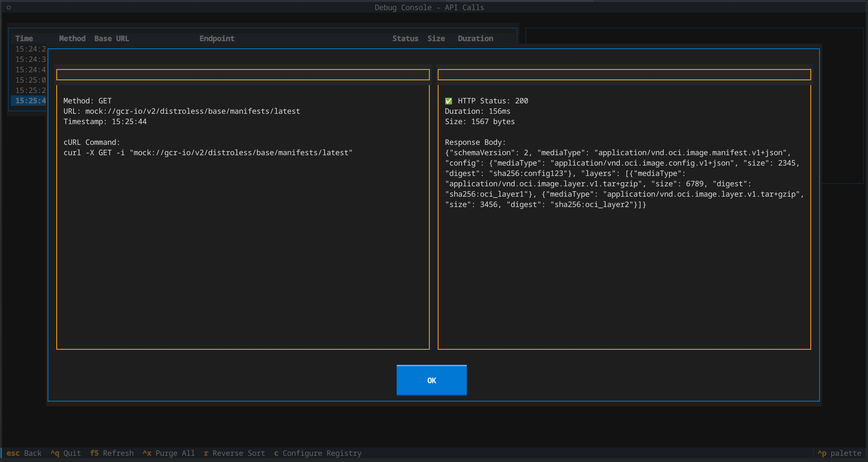The image size is (868, 462).
Task: Select the 15:24:2 timestamp row
Action: (x=31, y=49)
